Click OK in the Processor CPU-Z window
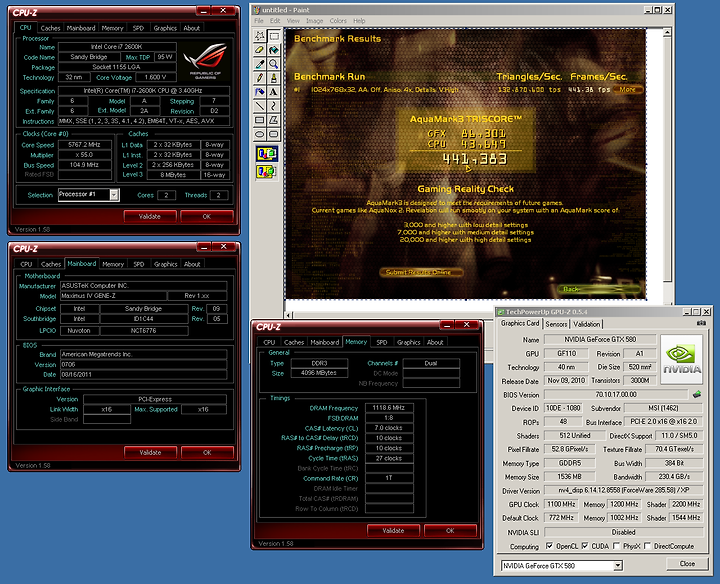 [x=207, y=216]
